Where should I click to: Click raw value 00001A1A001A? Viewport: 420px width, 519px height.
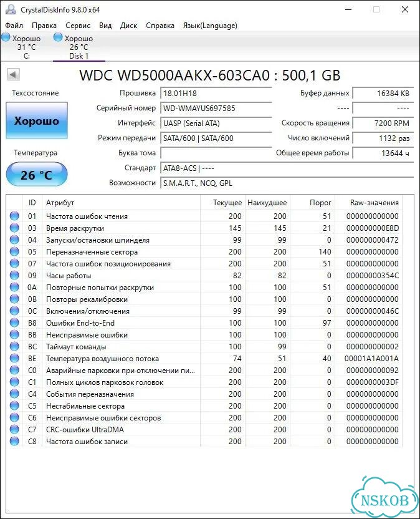pos(371,359)
